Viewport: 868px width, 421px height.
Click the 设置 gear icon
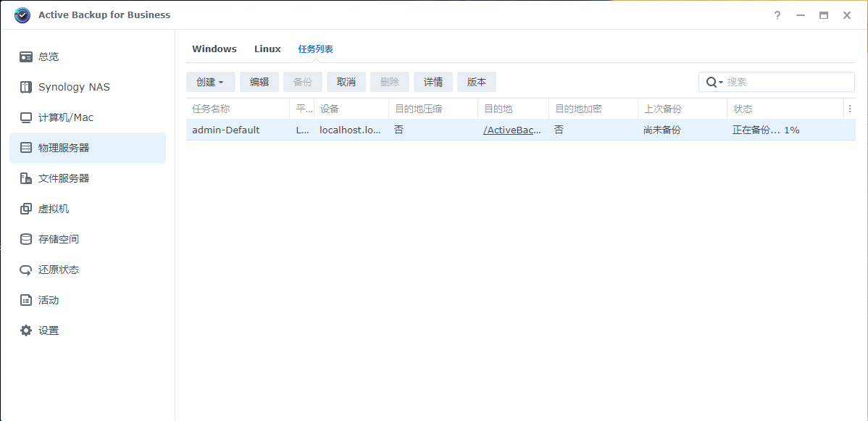click(x=26, y=330)
